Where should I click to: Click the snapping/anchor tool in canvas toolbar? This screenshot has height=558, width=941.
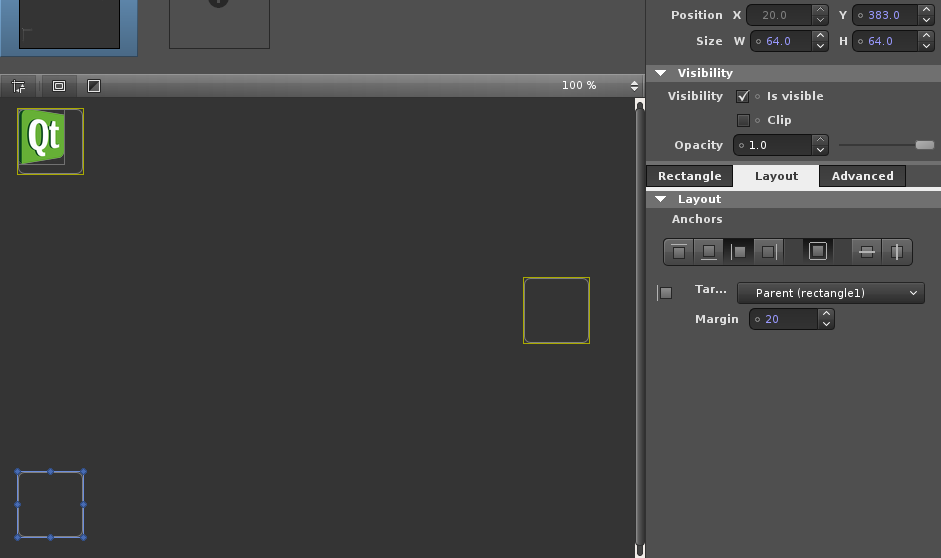coord(19,86)
